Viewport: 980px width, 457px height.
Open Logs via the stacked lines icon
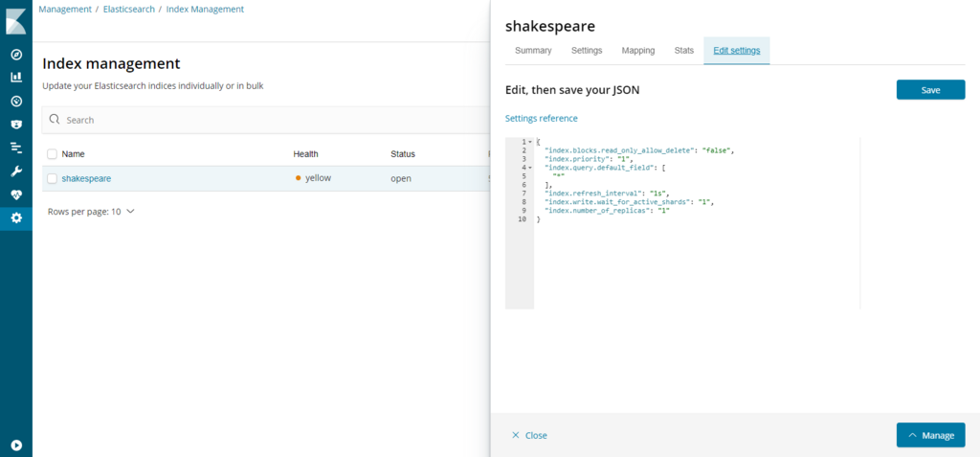point(17,148)
